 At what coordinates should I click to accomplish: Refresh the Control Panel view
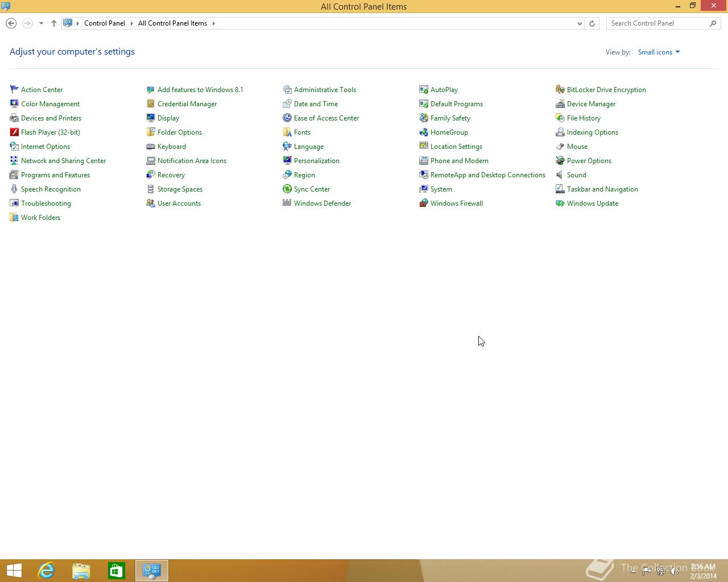point(592,23)
